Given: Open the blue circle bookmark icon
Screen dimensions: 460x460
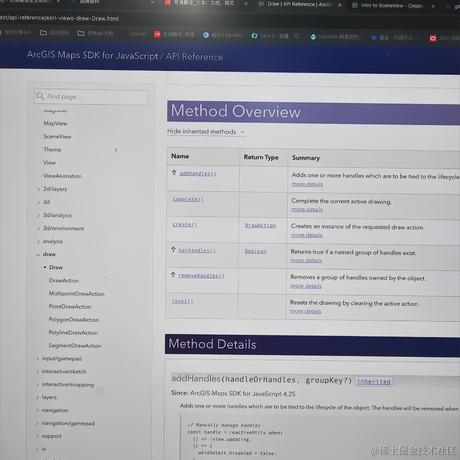Looking at the screenshot, I should point(206,35).
